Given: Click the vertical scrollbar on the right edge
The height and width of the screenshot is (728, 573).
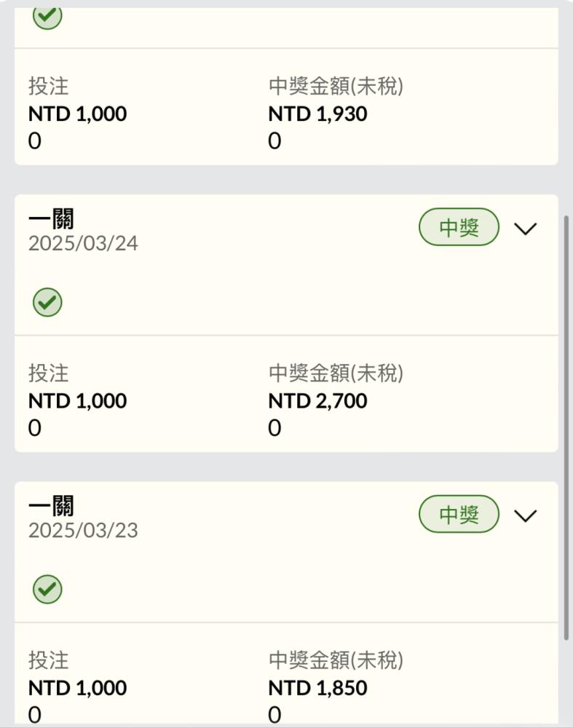Looking at the screenshot, I should [566, 427].
